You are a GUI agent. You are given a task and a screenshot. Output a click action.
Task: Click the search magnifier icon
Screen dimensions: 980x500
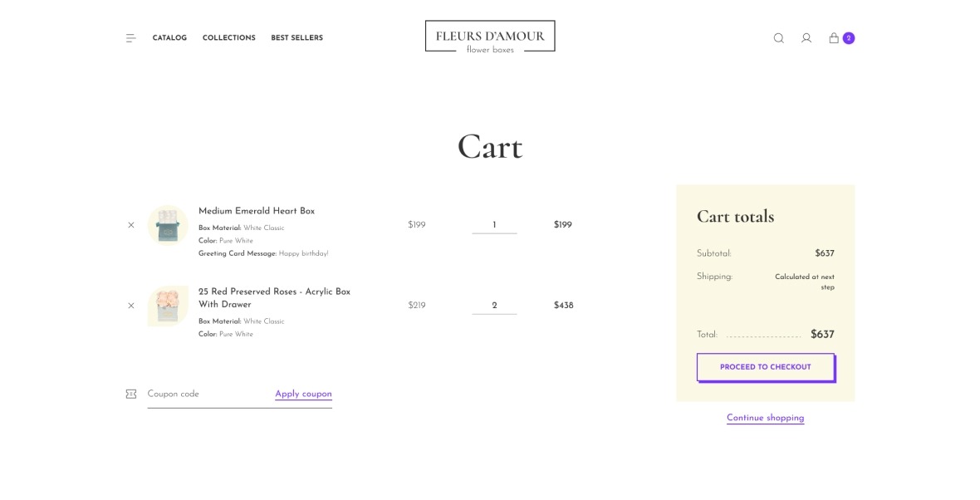[778, 38]
